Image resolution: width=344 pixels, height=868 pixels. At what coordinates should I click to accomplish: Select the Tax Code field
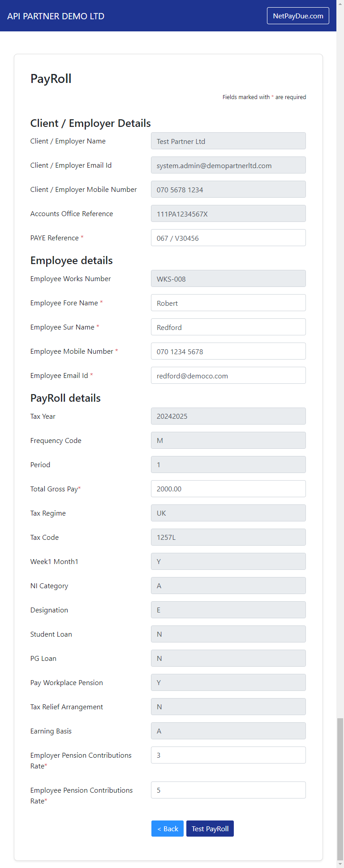pos(228,537)
